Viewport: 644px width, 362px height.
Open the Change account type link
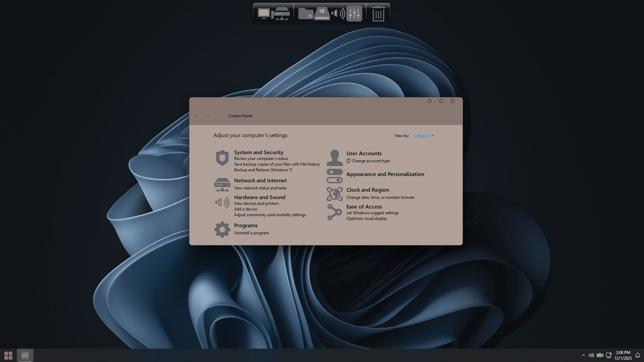pos(370,161)
